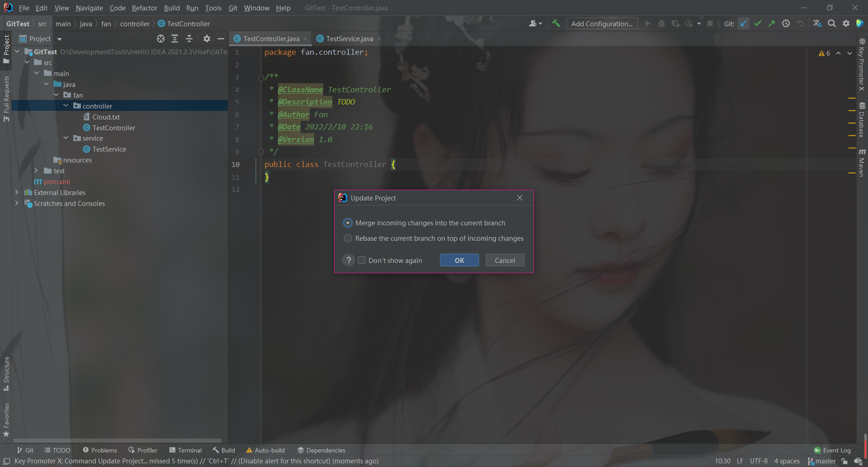
Task: Open Search Everywhere magnifier icon
Action: coord(831,23)
